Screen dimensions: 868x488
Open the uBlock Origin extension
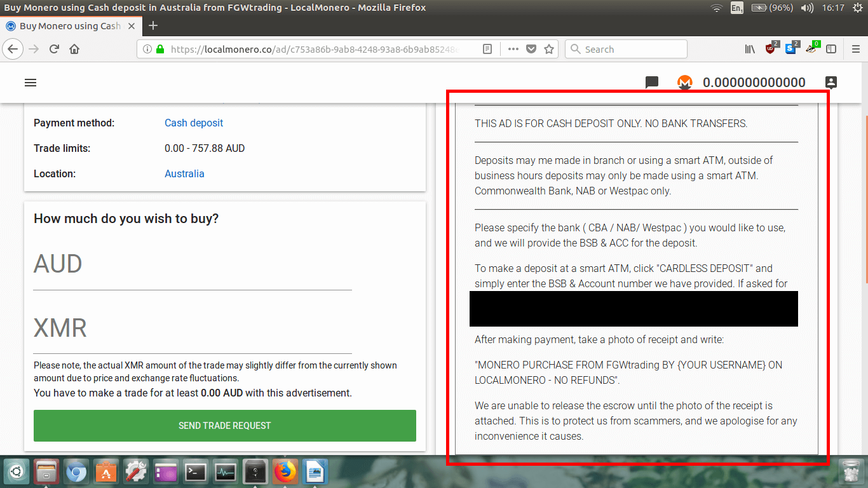click(771, 48)
